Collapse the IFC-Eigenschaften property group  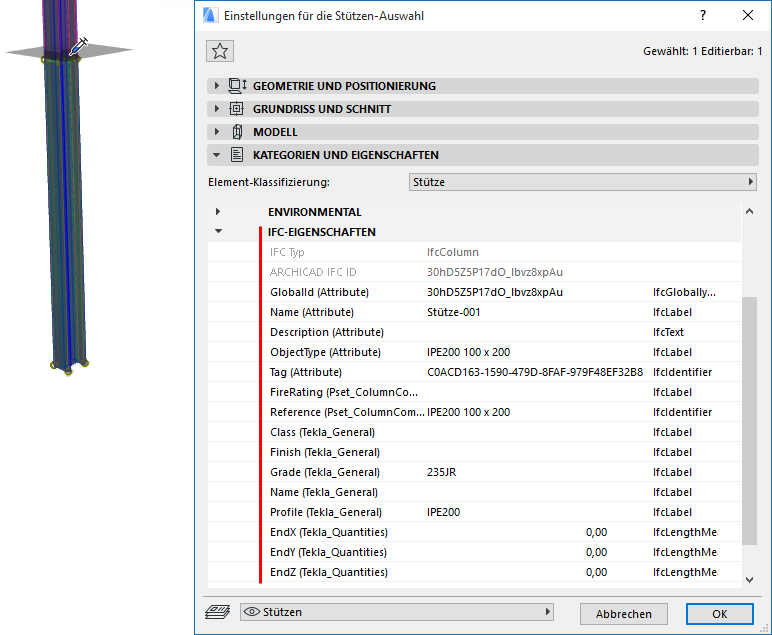219,231
